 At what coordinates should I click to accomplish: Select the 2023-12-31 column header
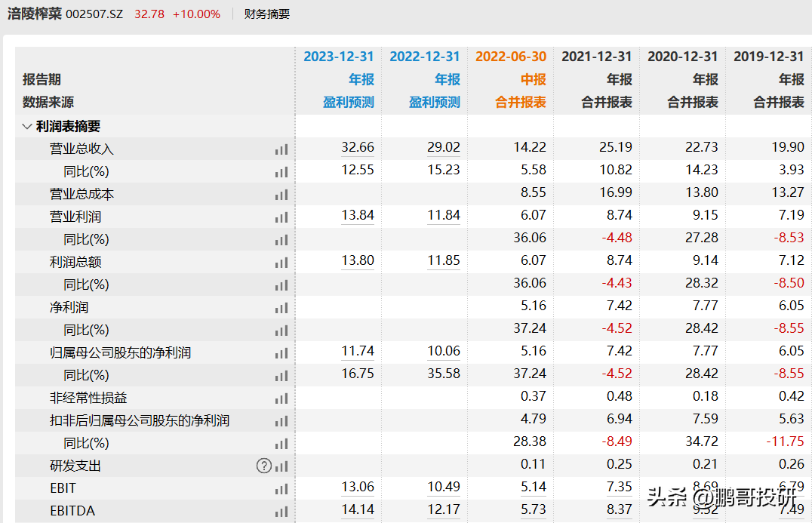(x=339, y=57)
